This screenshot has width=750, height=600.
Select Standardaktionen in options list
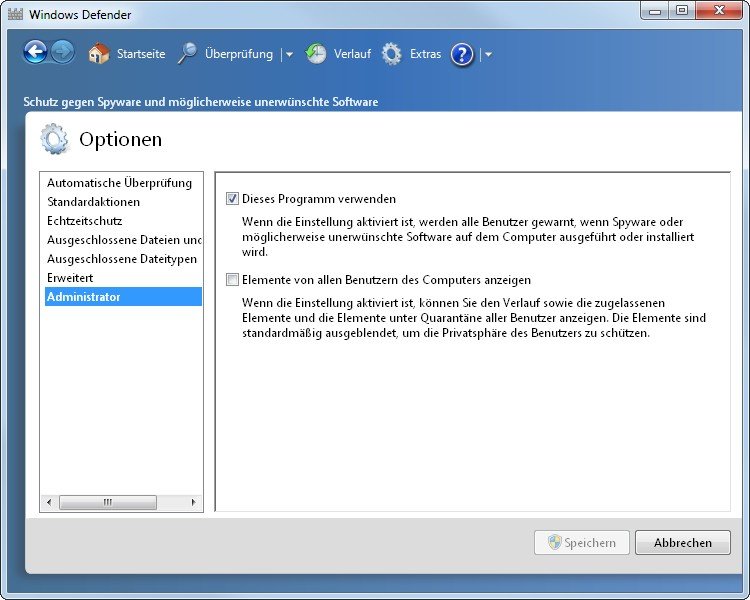pos(123,202)
